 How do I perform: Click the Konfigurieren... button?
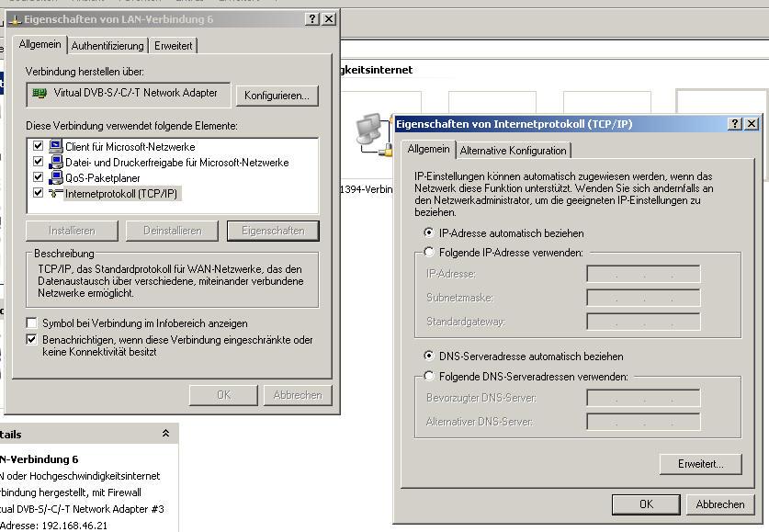coord(277,96)
